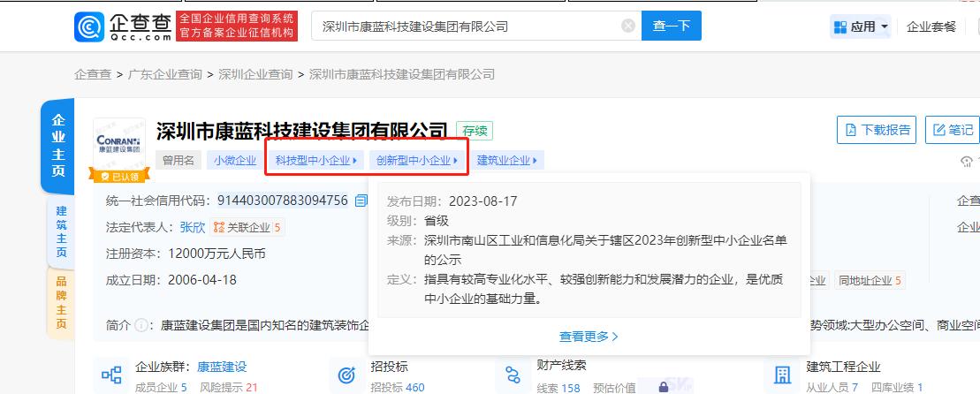
Task: Click the 建筑工程企业 building icon
Action: (x=781, y=375)
